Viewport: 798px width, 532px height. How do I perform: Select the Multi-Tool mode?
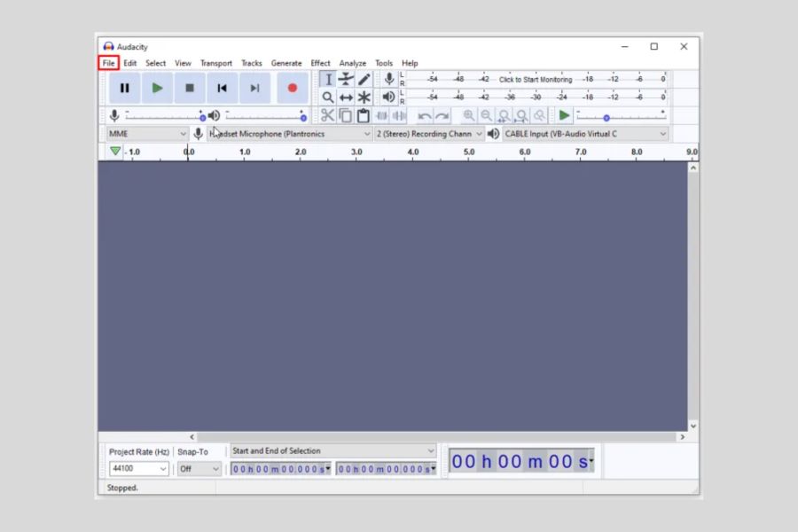(x=364, y=97)
